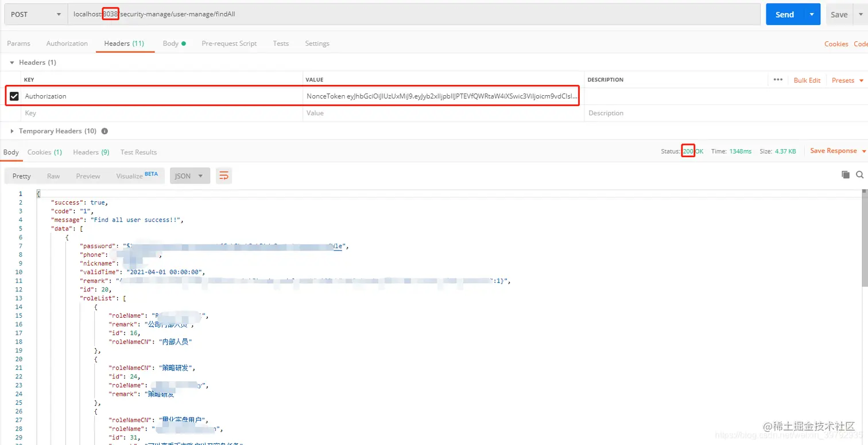Open the response Headers (9) tab
Screen dimensions: 868x445
91,153
